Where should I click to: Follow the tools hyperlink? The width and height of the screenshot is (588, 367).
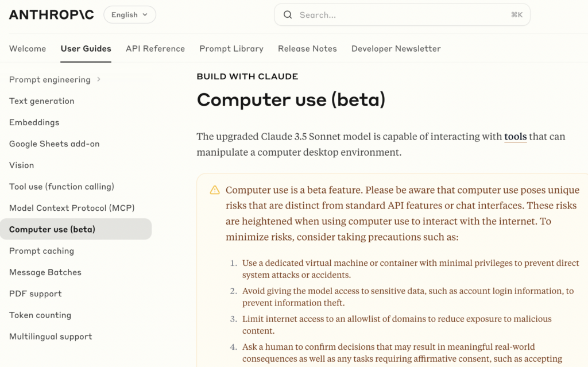tap(515, 137)
